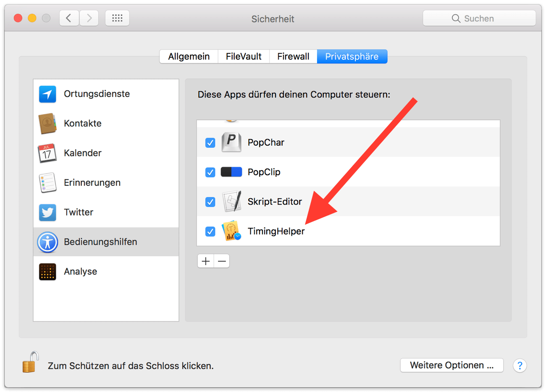This screenshot has height=392, width=546.
Task: Click the Twitter bird icon
Action: [47, 213]
